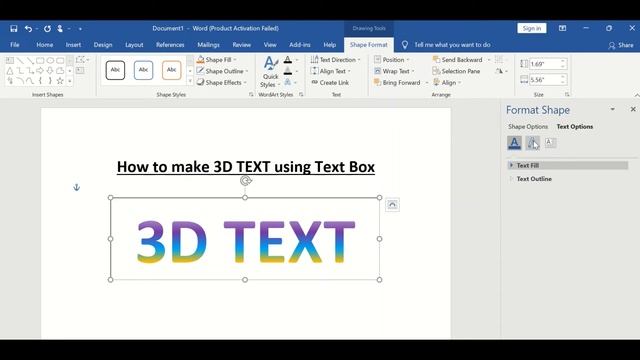
Task: Open Ribbon Display Options icon
Action: pyautogui.click(x=562, y=28)
